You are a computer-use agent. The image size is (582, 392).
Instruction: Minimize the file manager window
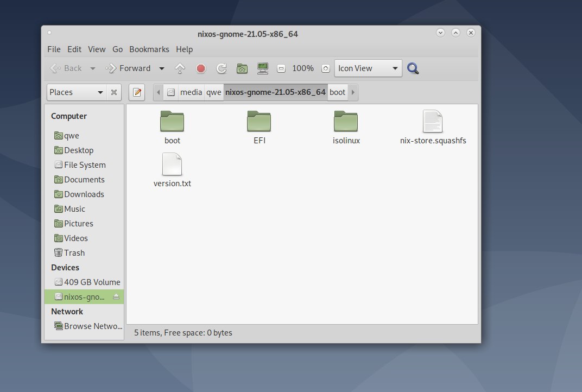441,33
